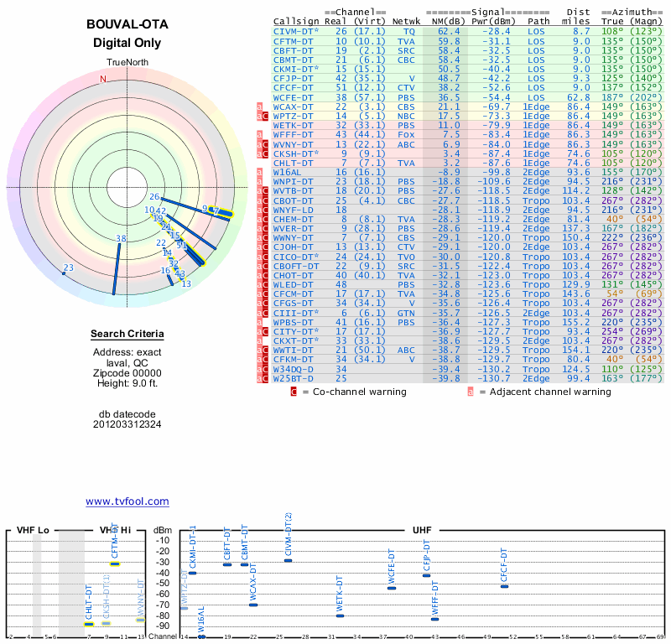
Task: Select CFJP-DT callsign in the table
Action: click(x=294, y=79)
